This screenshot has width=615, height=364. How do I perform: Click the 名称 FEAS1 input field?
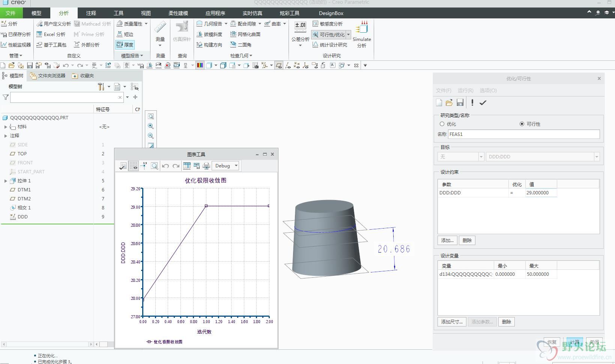[x=524, y=134]
